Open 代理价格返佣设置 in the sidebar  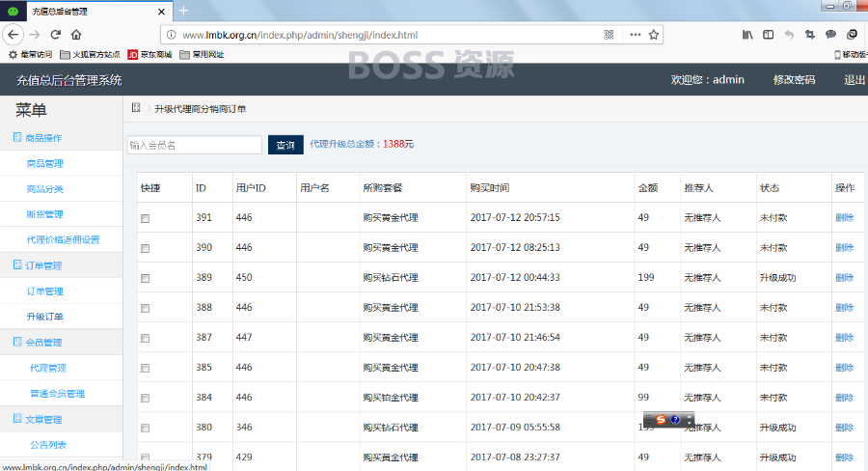[63, 239]
